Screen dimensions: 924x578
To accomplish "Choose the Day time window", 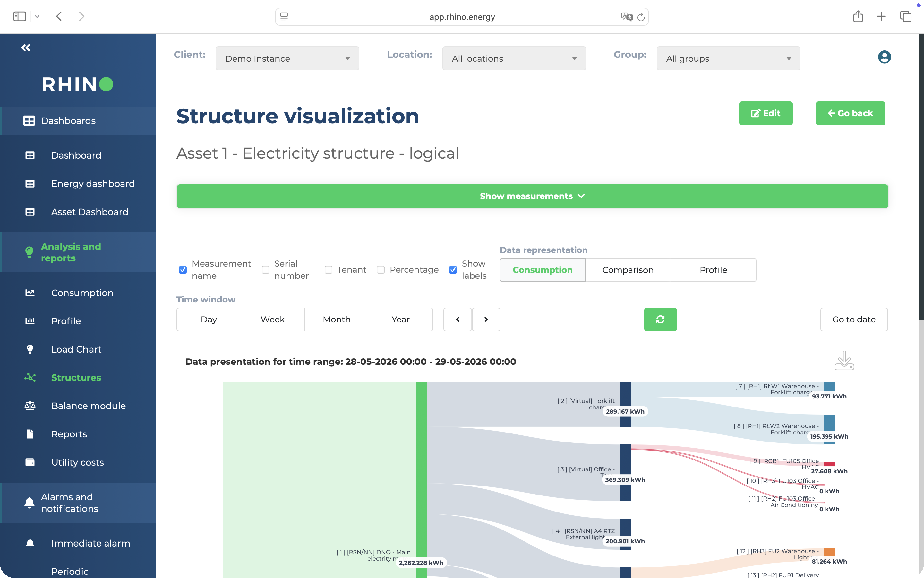I will pyautogui.click(x=209, y=319).
